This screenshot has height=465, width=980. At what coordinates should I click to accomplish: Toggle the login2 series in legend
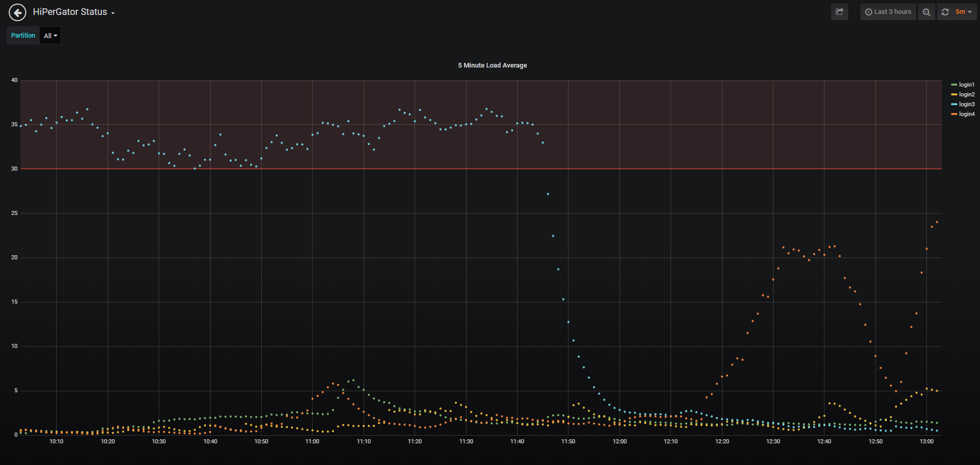click(966, 94)
